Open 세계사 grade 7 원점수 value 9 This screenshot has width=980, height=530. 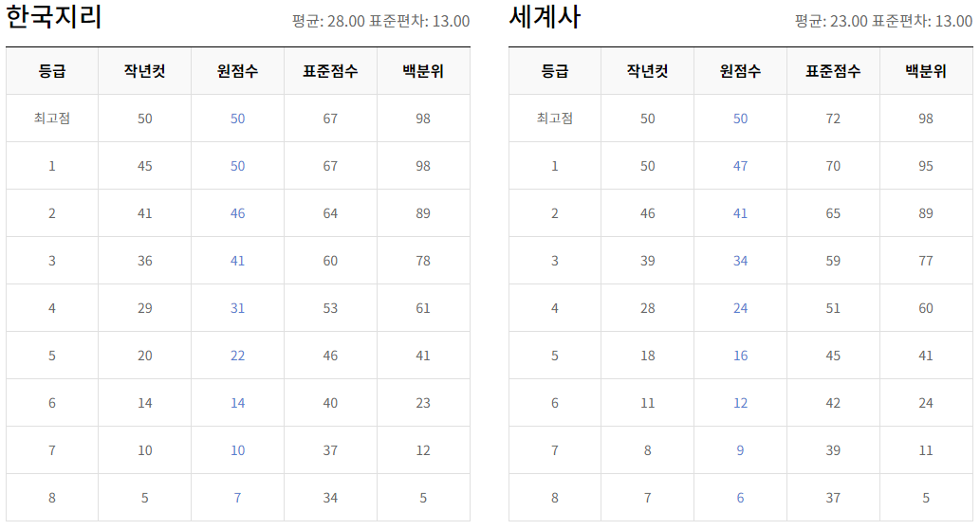pyautogui.click(x=740, y=450)
